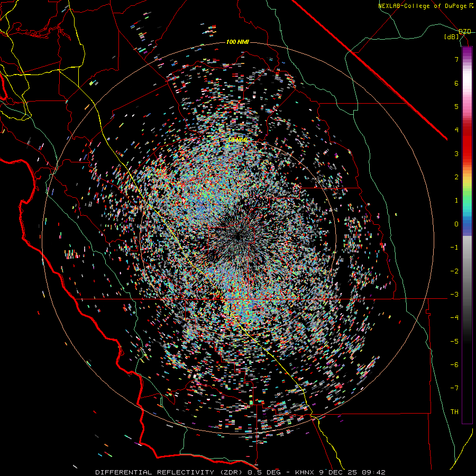This screenshot has width=476, height=476.
Task: Click the 5 value on the color scale
Action: (456, 106)
